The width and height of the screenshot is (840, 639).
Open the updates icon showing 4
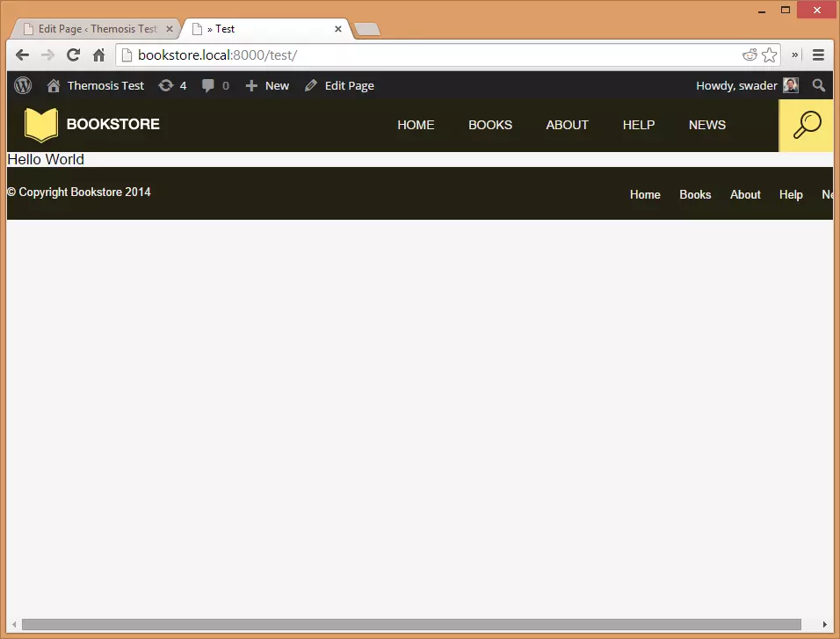click(172, 86)
